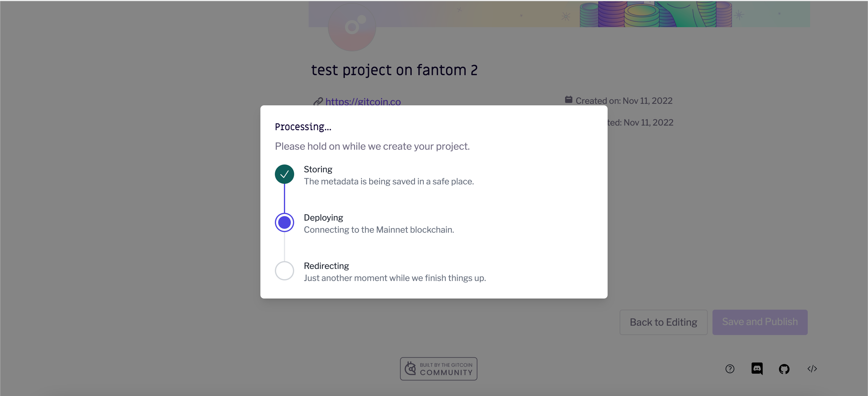Click the Processing... heading in the dialog
868x396 pixels.
303,126
